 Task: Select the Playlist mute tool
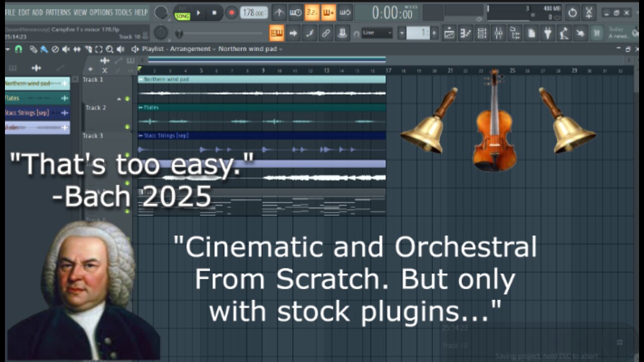click(x=66, y=49)
